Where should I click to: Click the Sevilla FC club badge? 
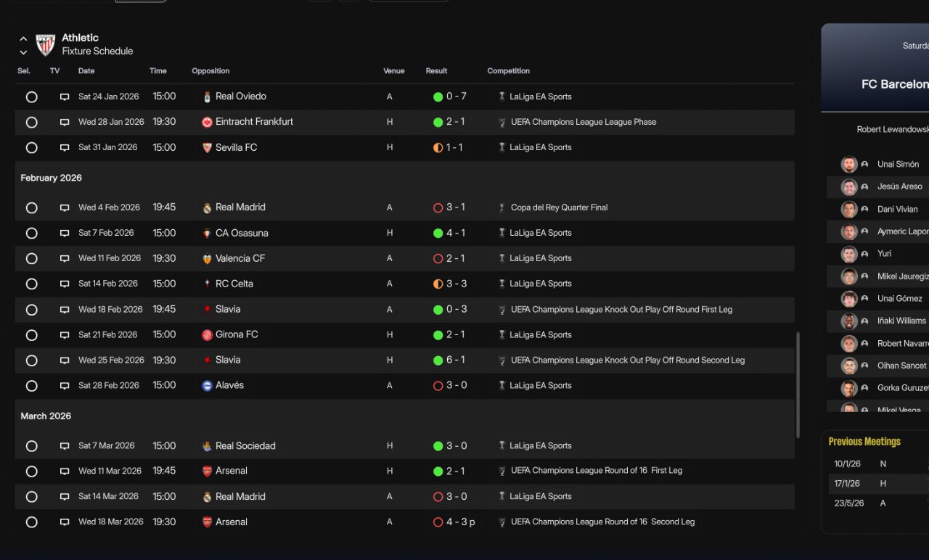pyautogui.click(x=207, y=147)
